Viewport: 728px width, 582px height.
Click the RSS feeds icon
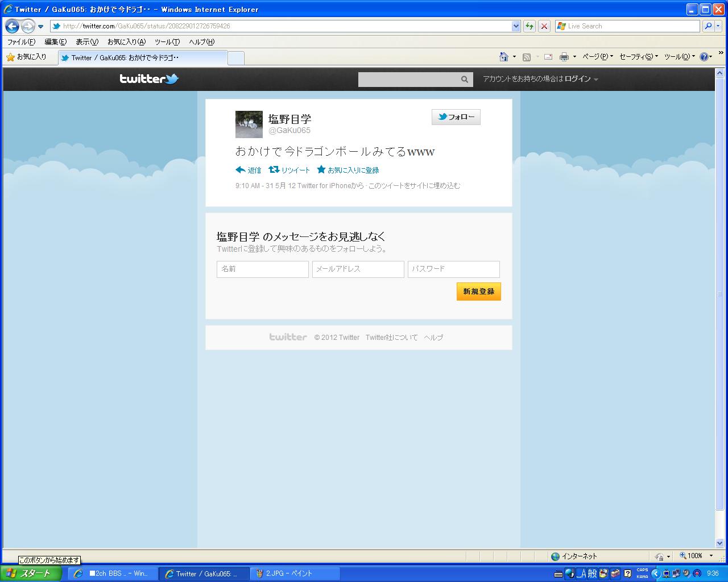pos(527,57)
